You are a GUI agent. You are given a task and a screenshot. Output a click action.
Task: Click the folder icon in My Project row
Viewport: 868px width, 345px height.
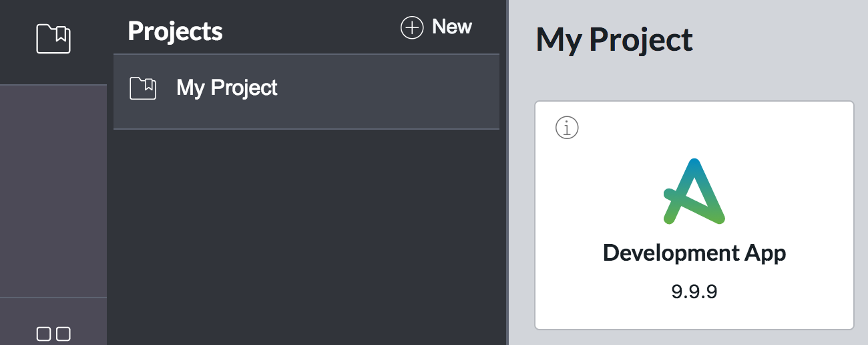pos(143,88)
